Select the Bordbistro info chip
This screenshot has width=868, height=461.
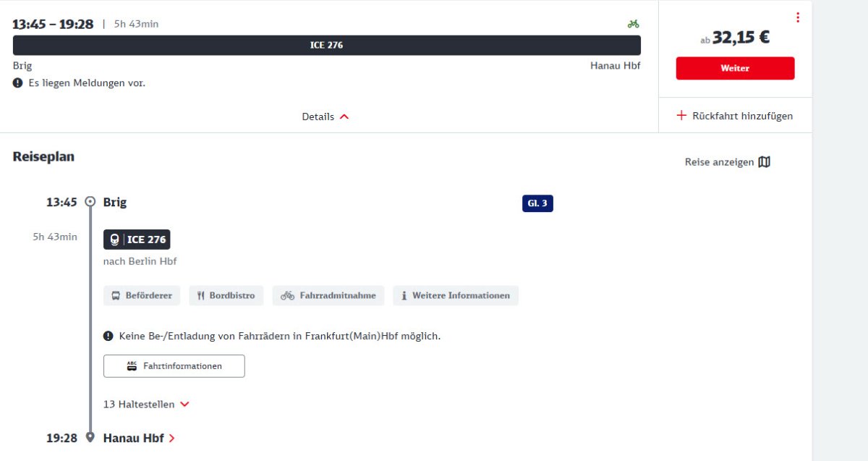(x=226, y=295)
